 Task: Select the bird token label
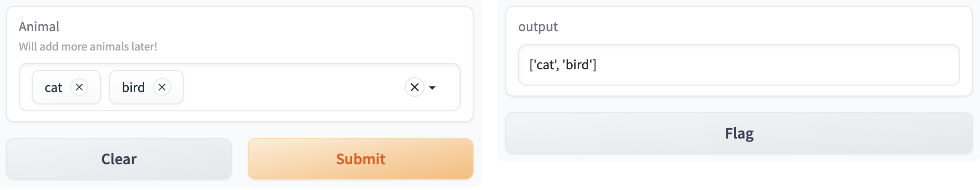pyautogui.click(x=133, y=88)
